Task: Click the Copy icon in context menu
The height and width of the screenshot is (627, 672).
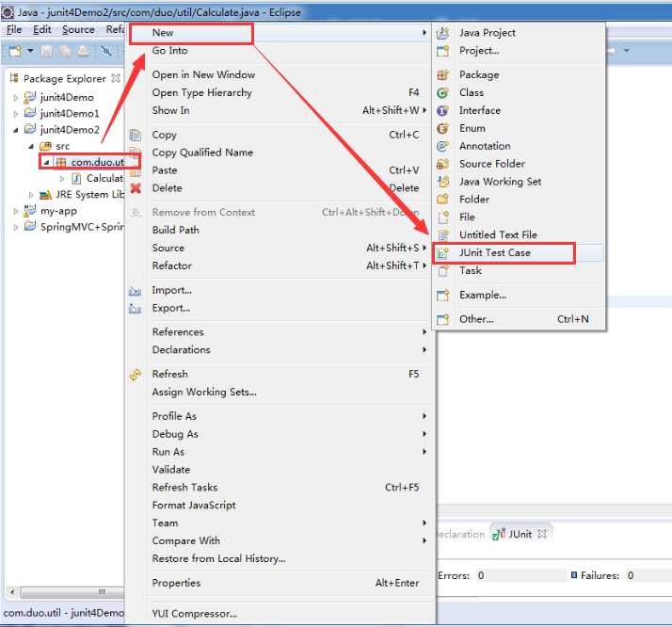Action: coord(136,135)
